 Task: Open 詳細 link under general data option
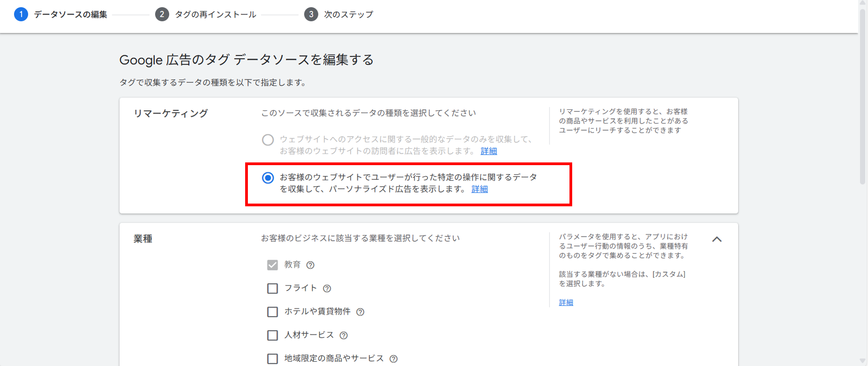pyautogui.click(x=489, y=151)
